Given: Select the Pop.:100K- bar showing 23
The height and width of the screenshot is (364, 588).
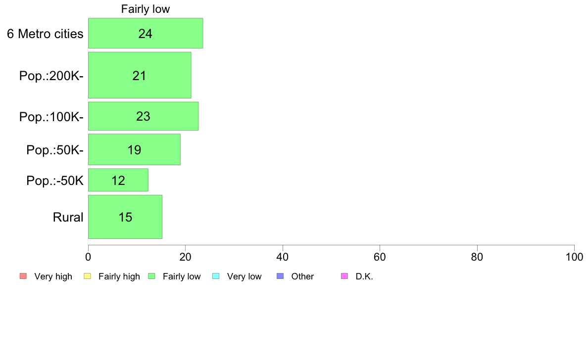Looking at the screenshot, I should 143,116.
